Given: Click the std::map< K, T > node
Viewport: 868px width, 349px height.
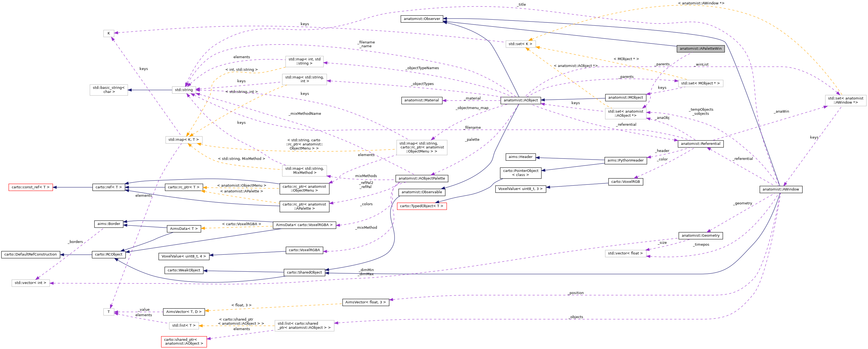Looking at the screenshot, I should pos(184,140).
